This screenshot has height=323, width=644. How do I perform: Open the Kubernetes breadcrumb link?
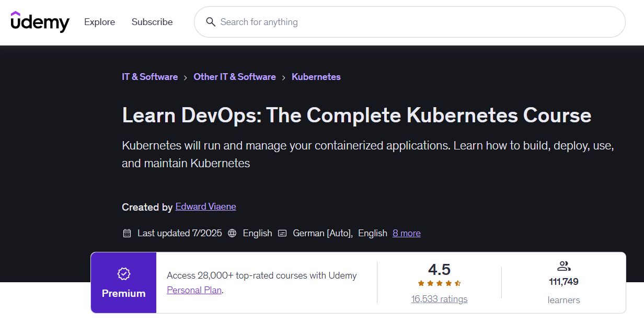(316, 77)
